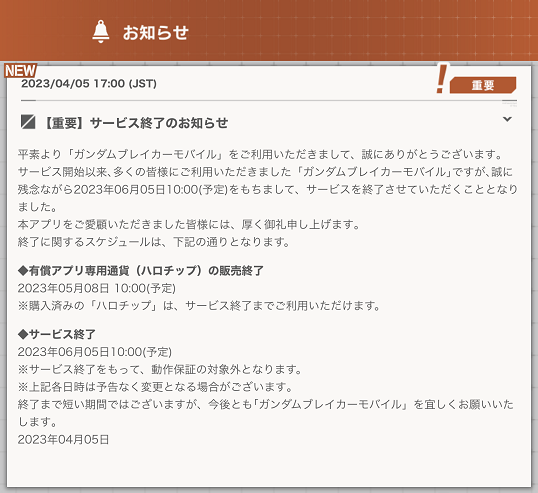Click the date 2023年05月08日 10:00(予定)
Image resolution: width=538 pixels, height=493 pixels.
[96, 288]
